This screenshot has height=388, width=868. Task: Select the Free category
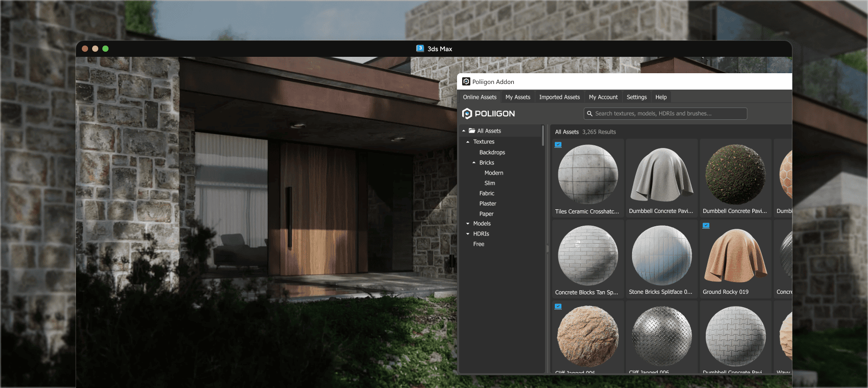479,244
